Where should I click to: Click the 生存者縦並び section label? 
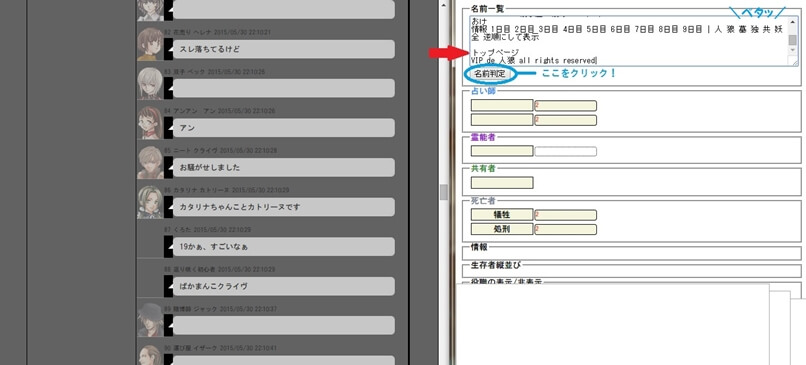(496, 265)
